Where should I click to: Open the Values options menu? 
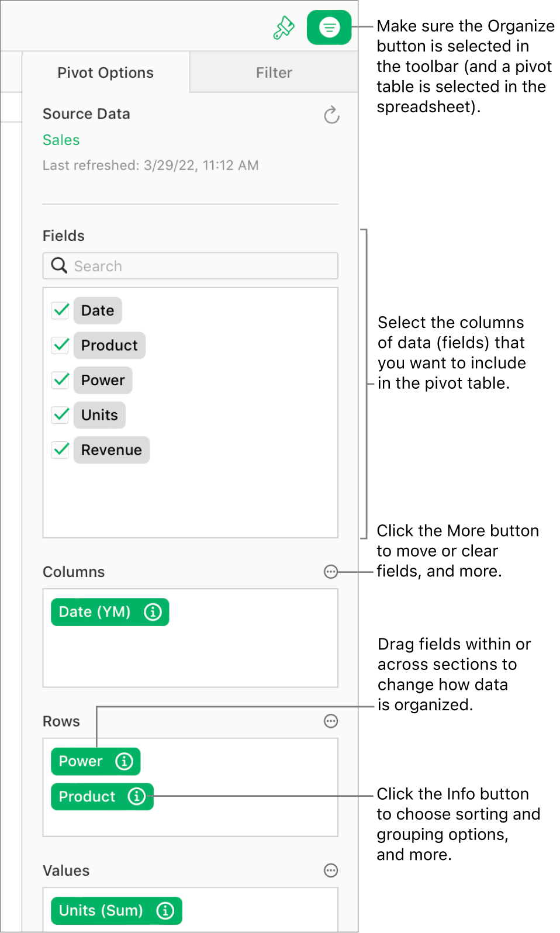331,870
